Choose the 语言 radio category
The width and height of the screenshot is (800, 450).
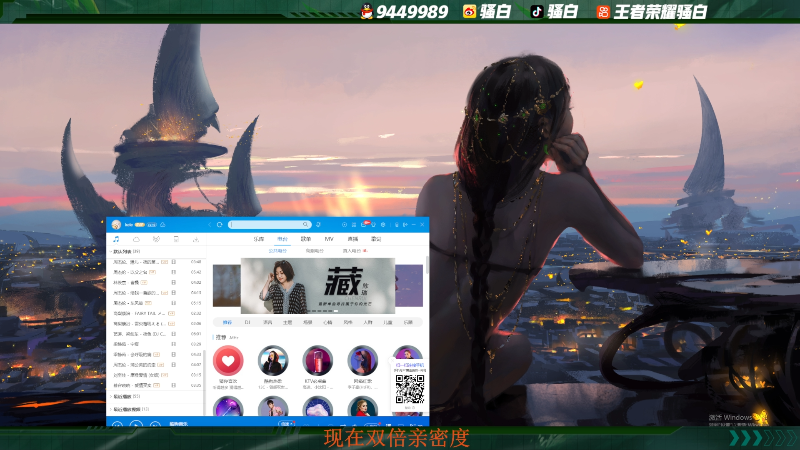[x=267, y=322]
